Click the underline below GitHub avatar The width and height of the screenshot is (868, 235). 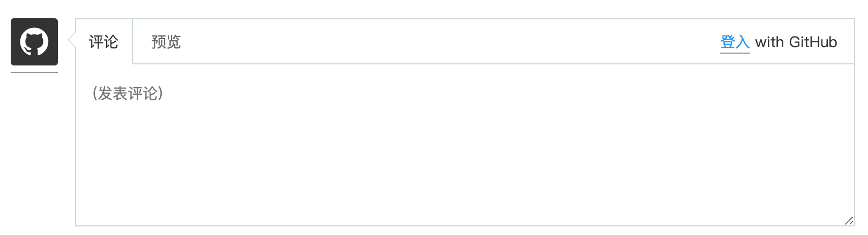pyautogui.click(x=34, y=72)
